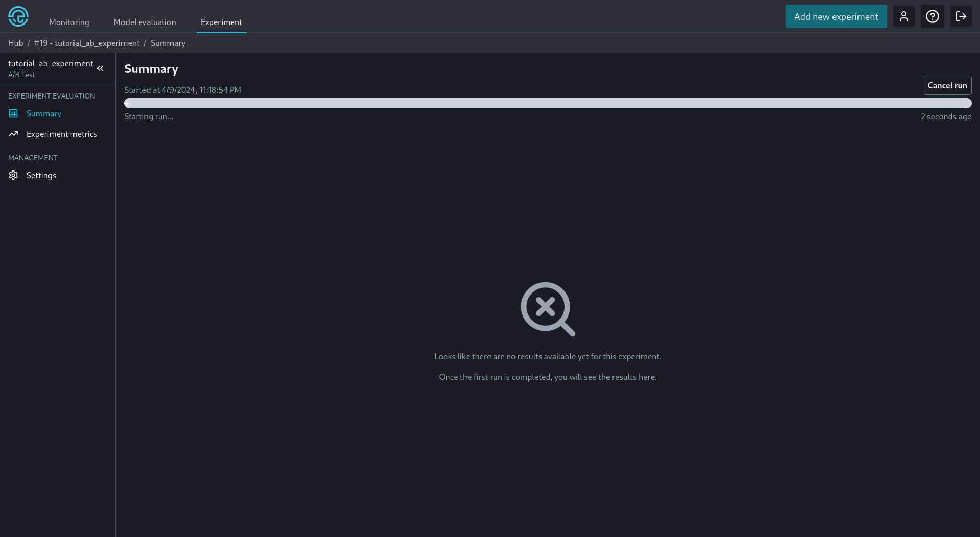The height and width of the screenshot is (537, 980).
Task: Collapse sidebar with double chevron icon
Action: click(x=100, y=68)
